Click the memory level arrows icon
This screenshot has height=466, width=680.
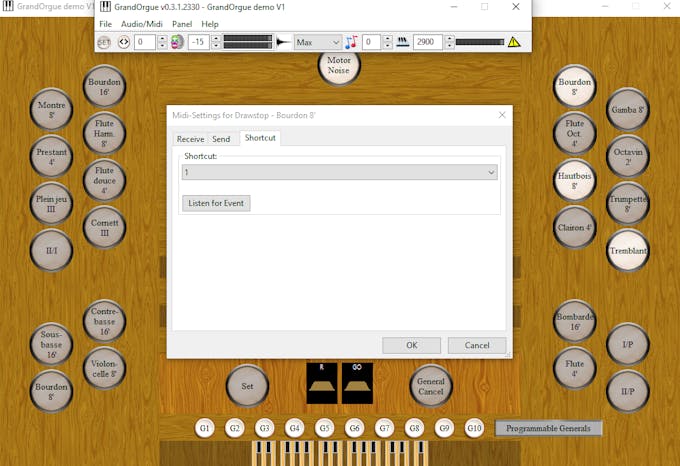[x=124, y=42]
